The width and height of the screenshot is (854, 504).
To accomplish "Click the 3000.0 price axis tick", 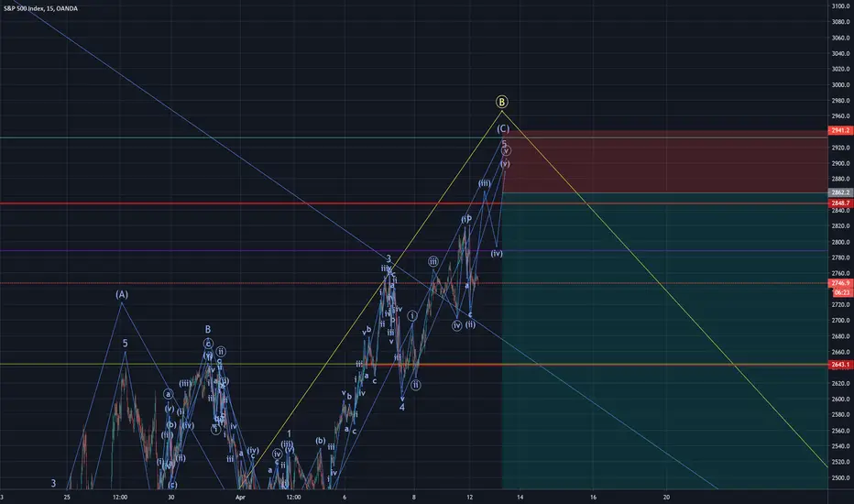I will tap(841, 85).
